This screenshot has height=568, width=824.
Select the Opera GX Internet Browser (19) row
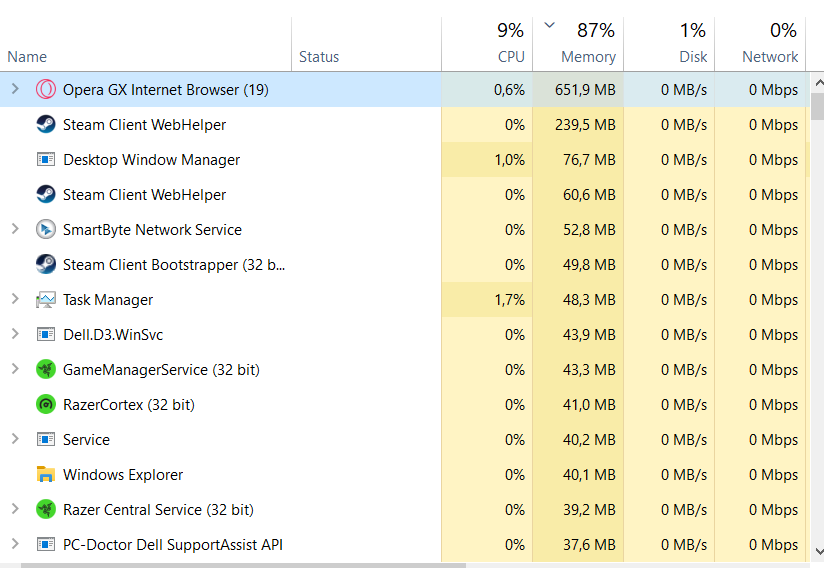tap(405, 89)
